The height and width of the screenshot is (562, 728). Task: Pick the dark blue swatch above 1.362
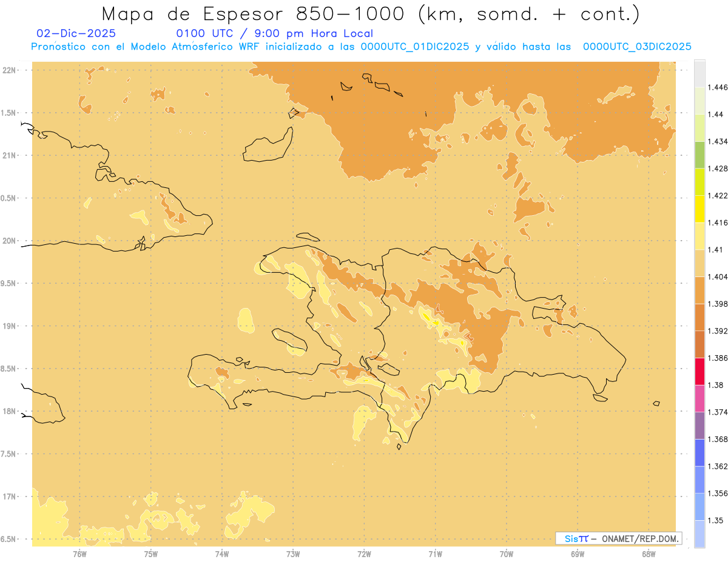(699, 453)
